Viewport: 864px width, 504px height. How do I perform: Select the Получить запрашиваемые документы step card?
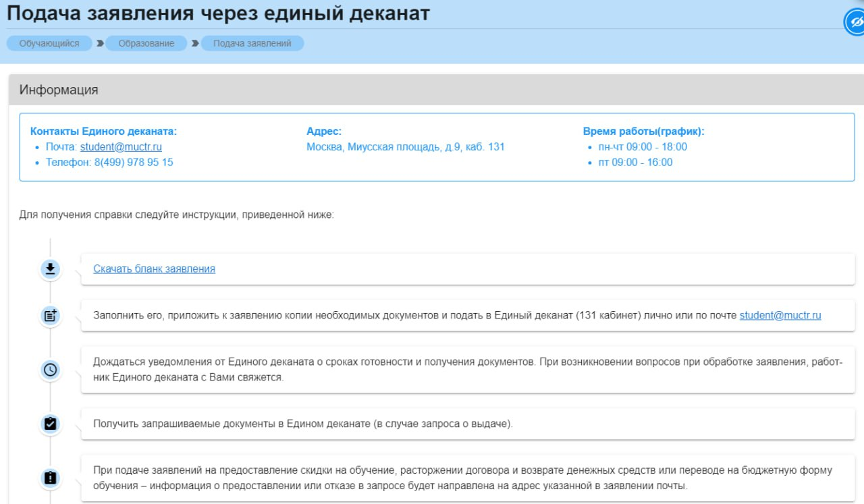(467, 424)
